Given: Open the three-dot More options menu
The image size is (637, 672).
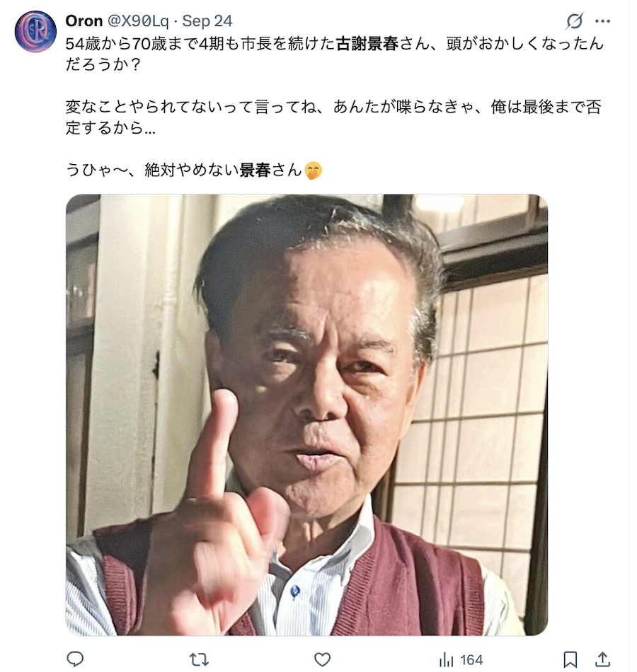Looking at the screenshot, I should pos(602,21).
